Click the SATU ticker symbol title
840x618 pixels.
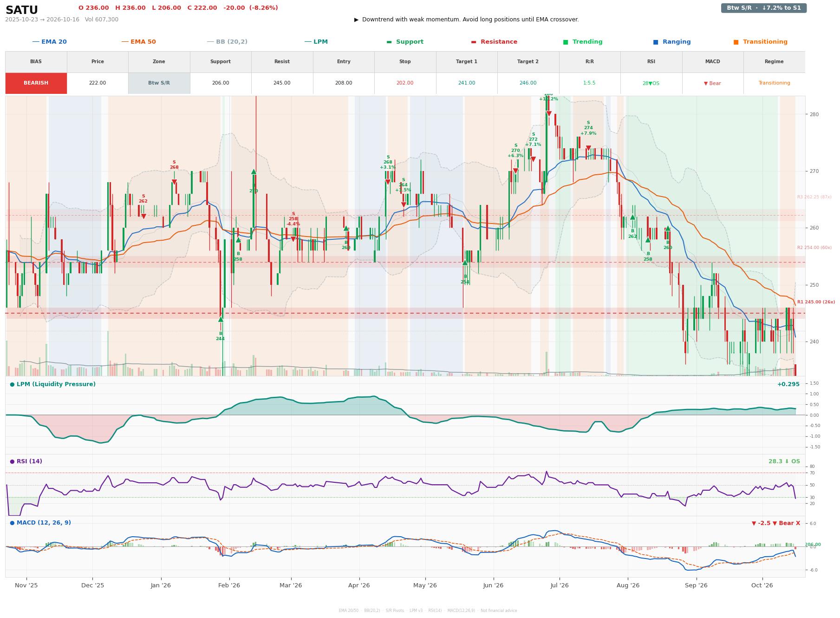[22, 10]
